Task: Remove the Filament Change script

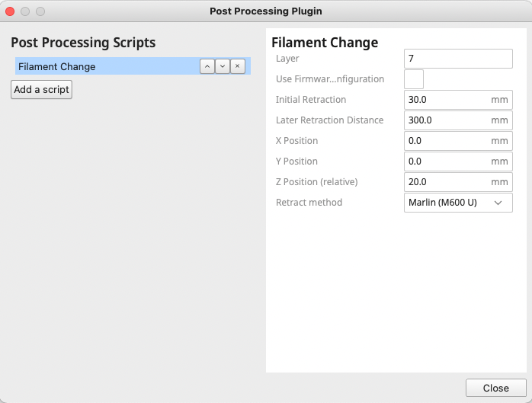Action: tap(238, 66)
